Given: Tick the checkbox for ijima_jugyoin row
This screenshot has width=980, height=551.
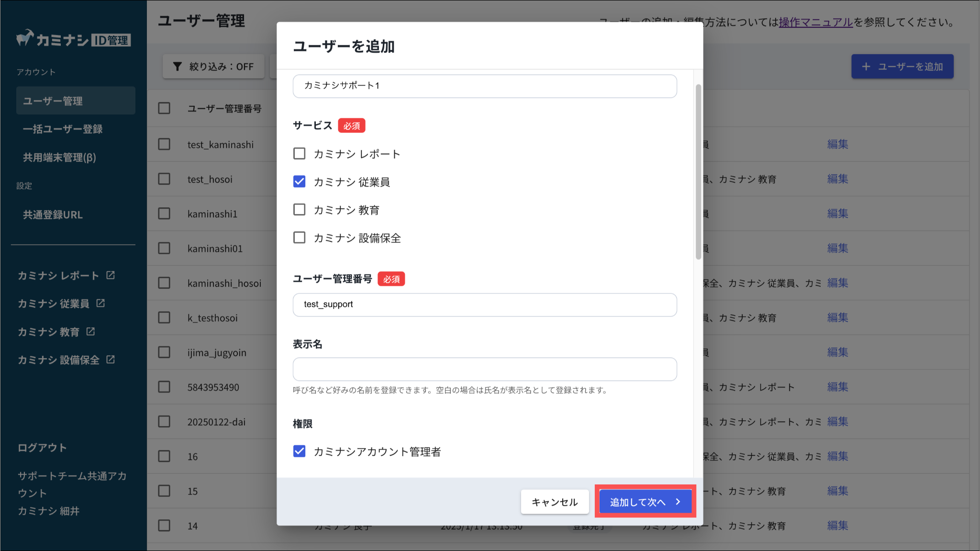Looking at the screenshot, I should 164,352.
